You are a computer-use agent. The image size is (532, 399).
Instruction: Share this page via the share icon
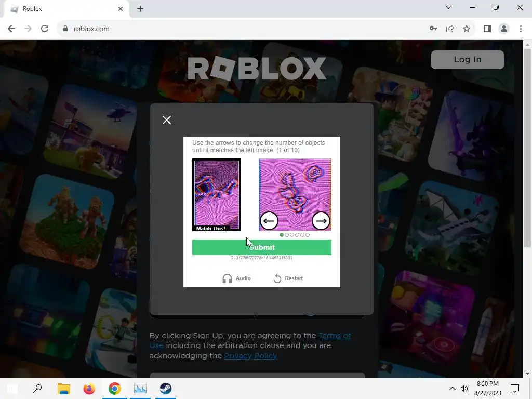click(450, 29)
